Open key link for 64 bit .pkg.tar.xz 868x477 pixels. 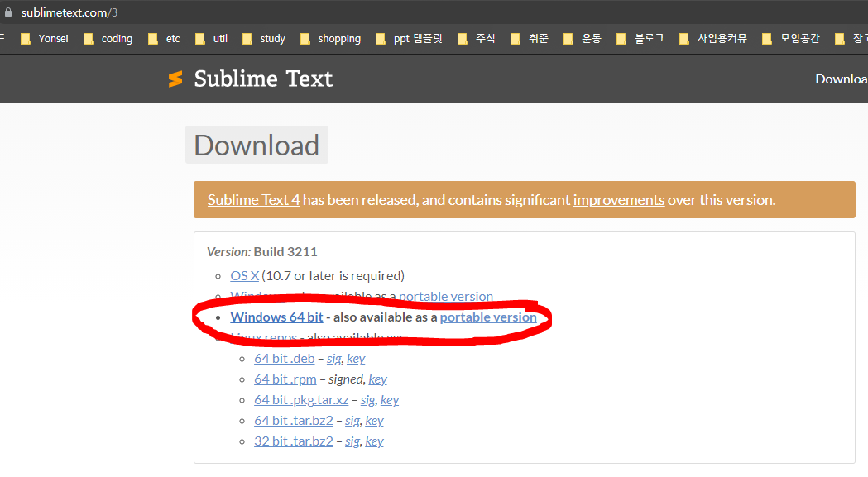pos(390,399)
